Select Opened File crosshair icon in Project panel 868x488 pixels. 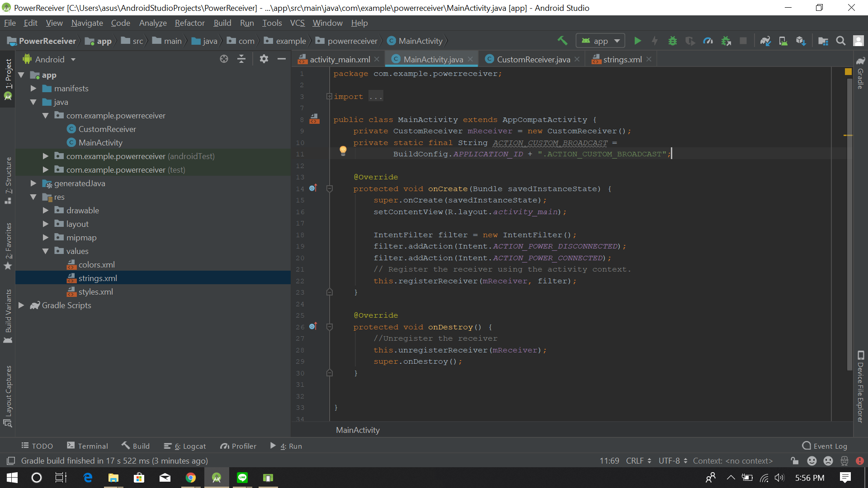[x=224, y=59]
